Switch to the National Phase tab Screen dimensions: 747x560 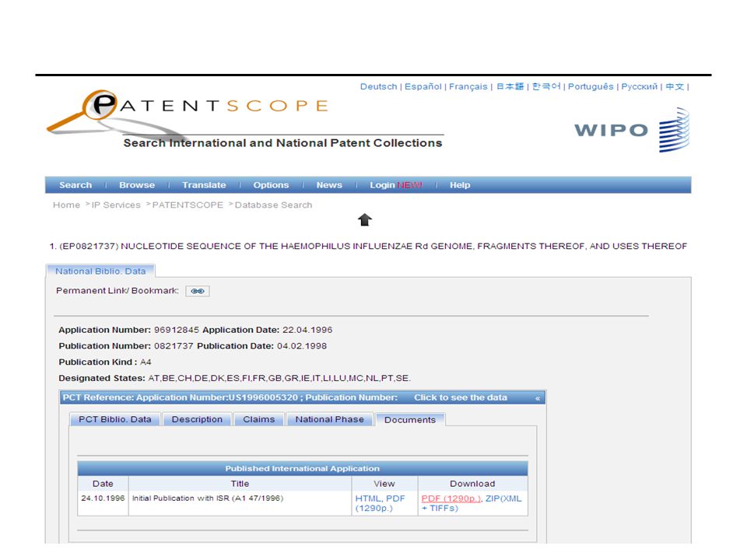[x=329, y=419]
